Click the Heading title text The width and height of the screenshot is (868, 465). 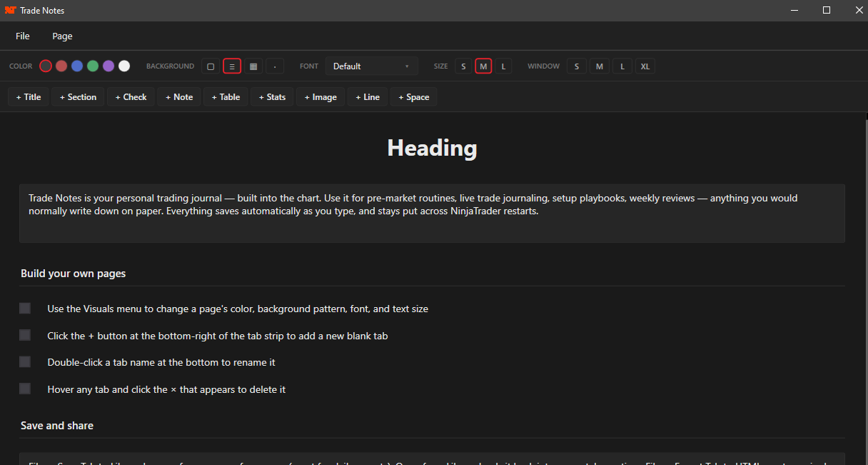(432, 148)
